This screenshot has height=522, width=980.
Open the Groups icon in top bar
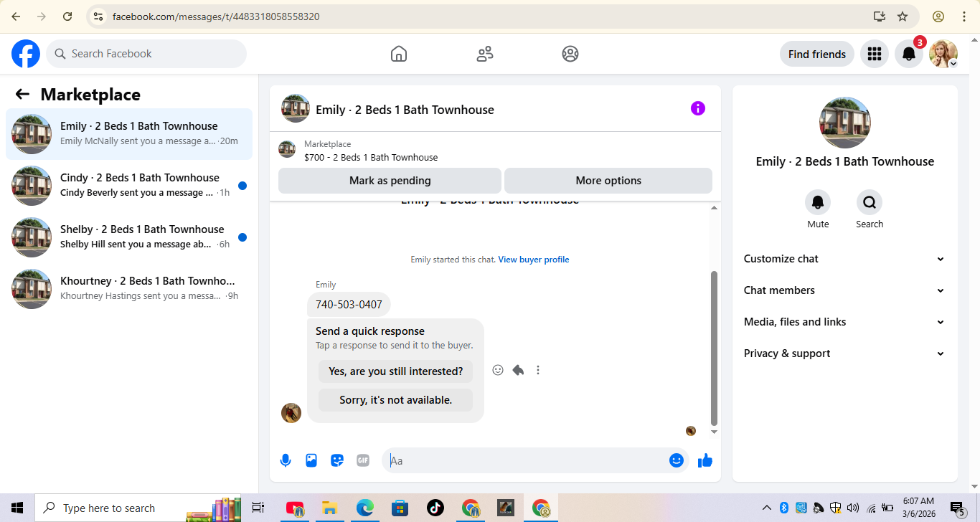pos(570,54)
